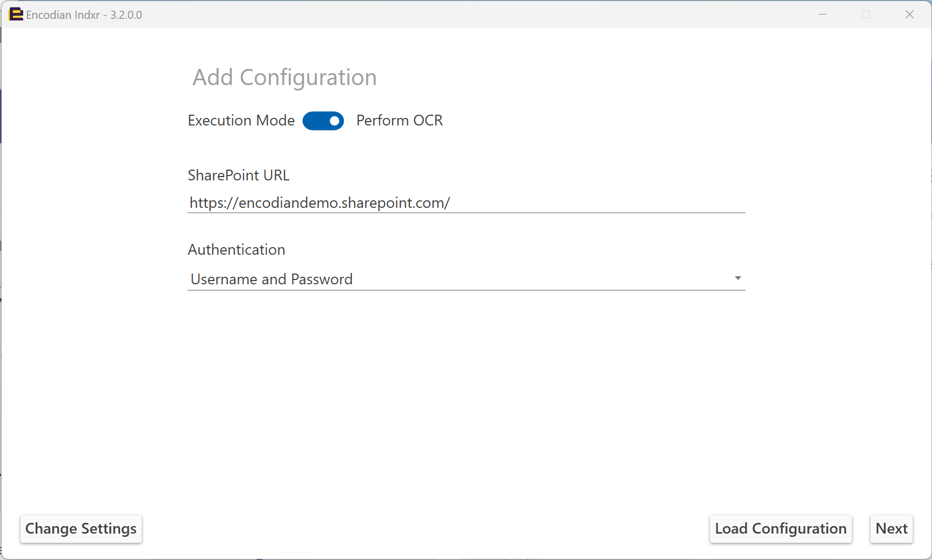Click the white knob of the Execution Mode switch
The width and height of the screenshot is (932, 560).
335,121
